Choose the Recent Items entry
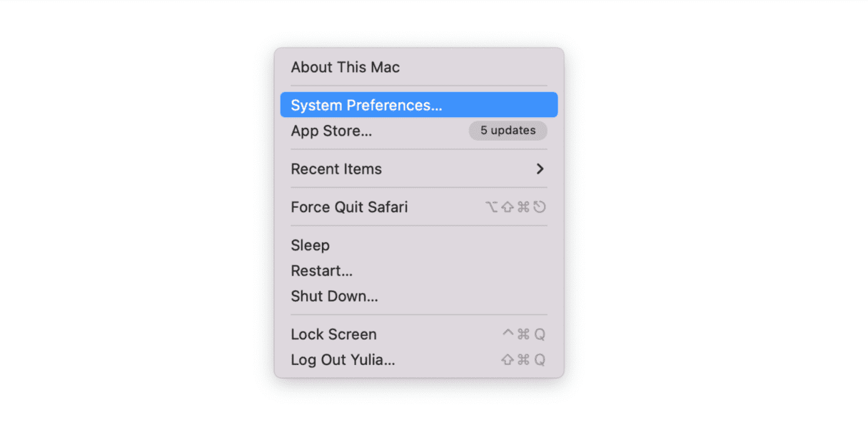 (x=336, y=169)
